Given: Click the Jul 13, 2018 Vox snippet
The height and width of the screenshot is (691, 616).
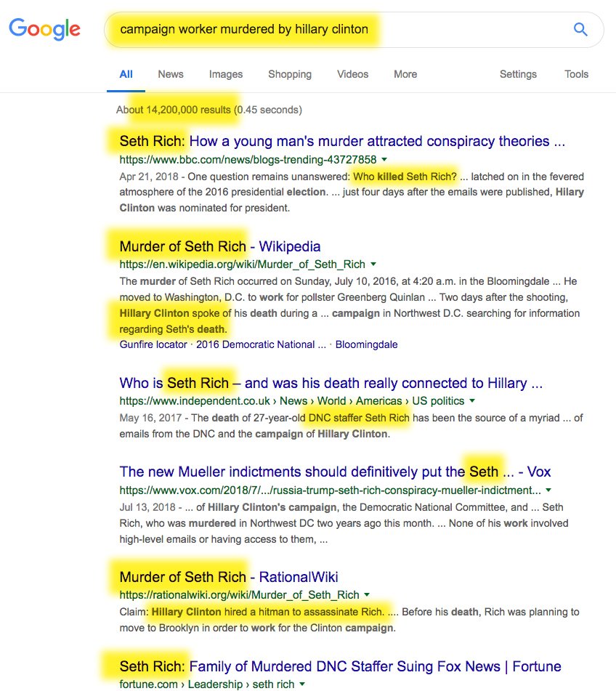Looking at the screenshot, I should click(344, 523).
